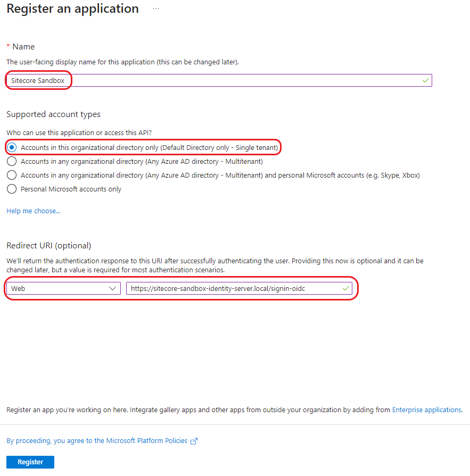Click the green checkmark in the Name field
Image resolution: width=470 pixels, height=476 pixels.
click(425, 80)
